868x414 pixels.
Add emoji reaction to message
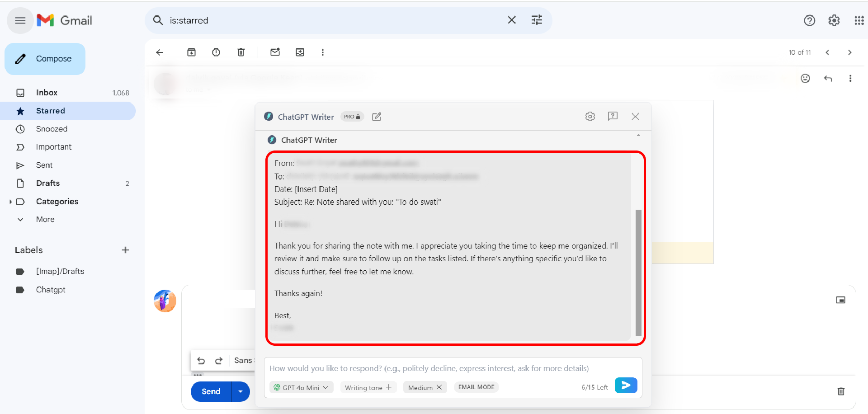(x=805, y=79)
